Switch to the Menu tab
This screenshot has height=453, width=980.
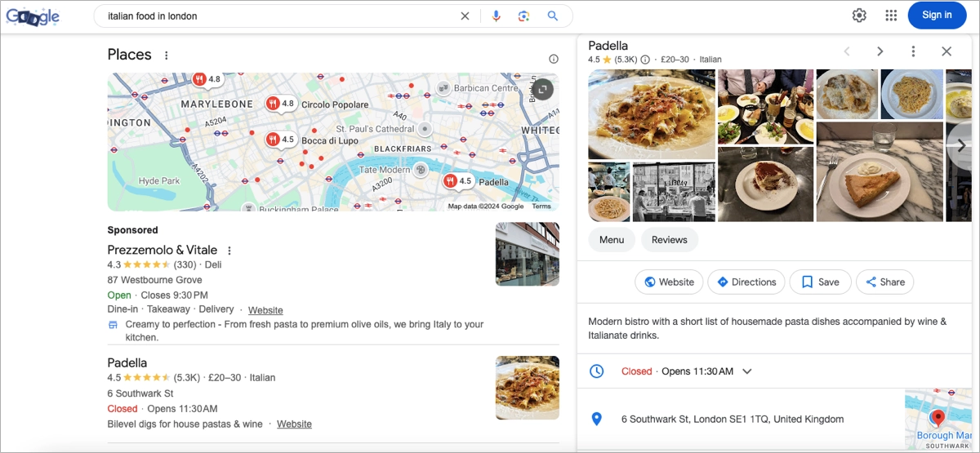612,239
